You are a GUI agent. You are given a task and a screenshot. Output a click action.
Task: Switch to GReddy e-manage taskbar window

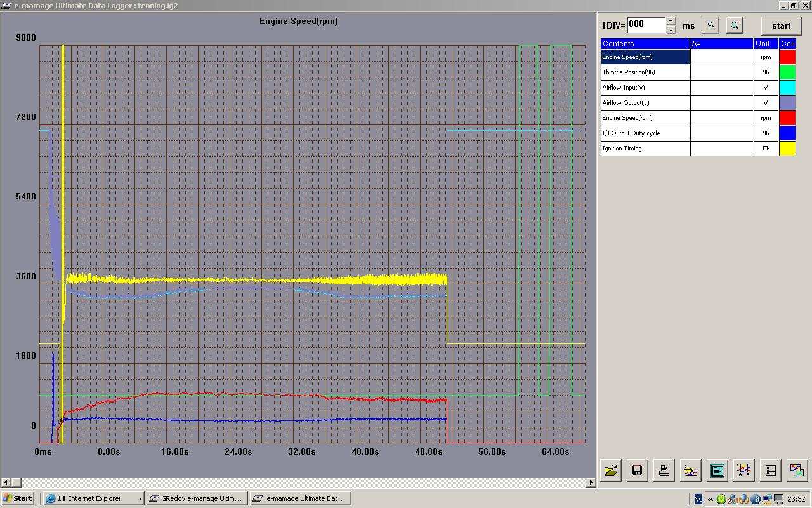[x=196, y=498]
